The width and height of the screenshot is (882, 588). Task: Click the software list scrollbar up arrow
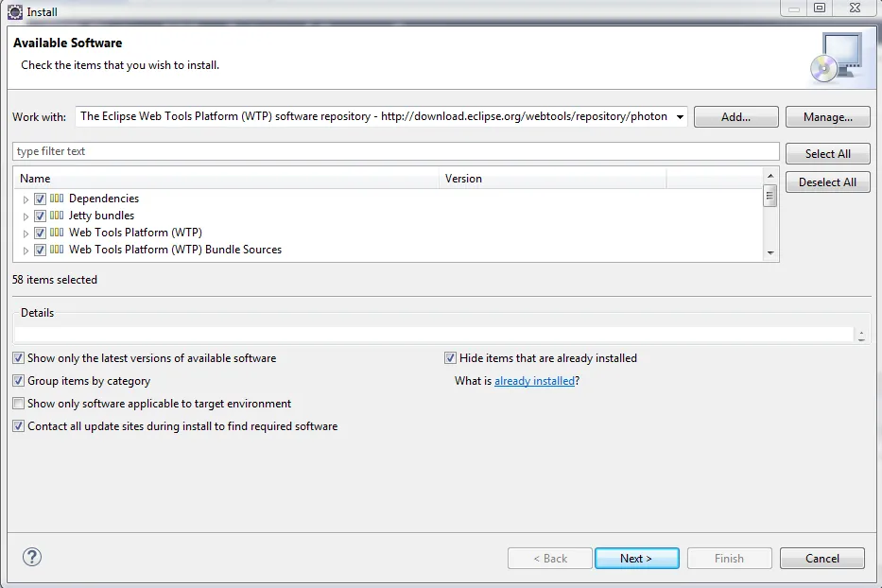click(770, 176)
